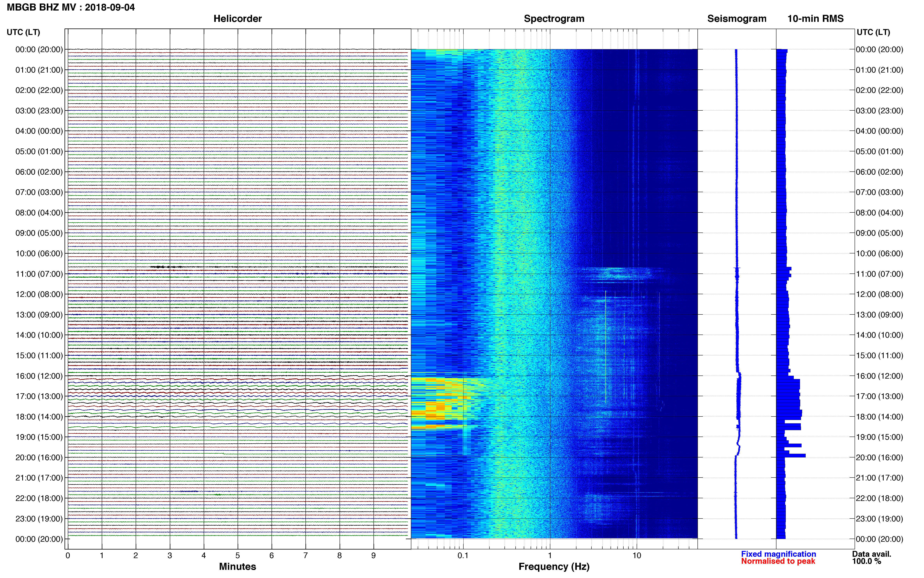Click '03:00 (23:00)' on helicorder time axis
This screenshot has width=924, height=578.
click(x=39, y=111)
